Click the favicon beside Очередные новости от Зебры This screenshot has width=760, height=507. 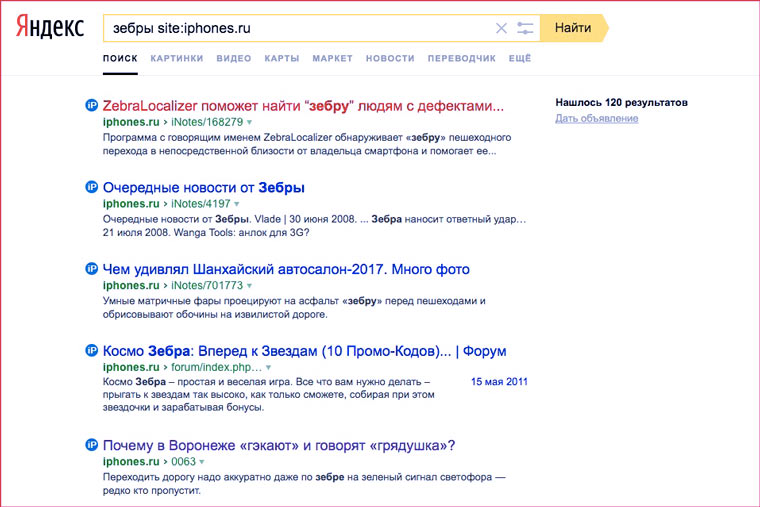point(91,187)
